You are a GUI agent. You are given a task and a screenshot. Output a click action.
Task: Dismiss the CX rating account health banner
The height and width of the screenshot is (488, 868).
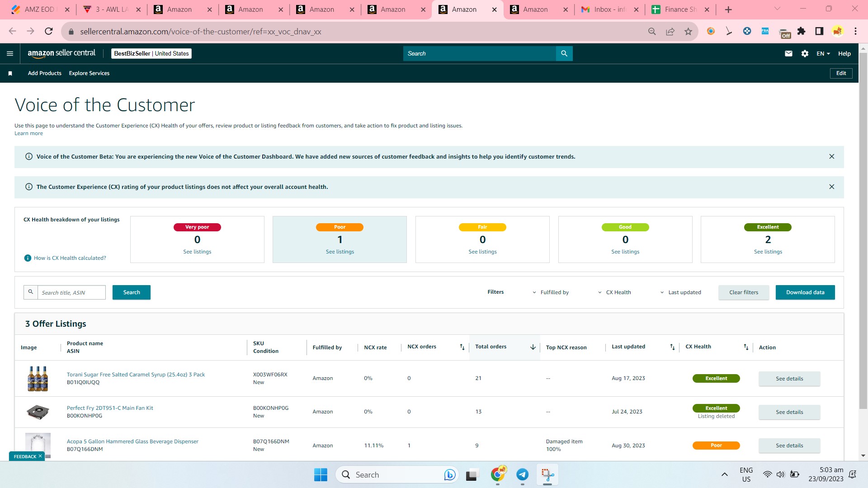(x=831, y=187)
